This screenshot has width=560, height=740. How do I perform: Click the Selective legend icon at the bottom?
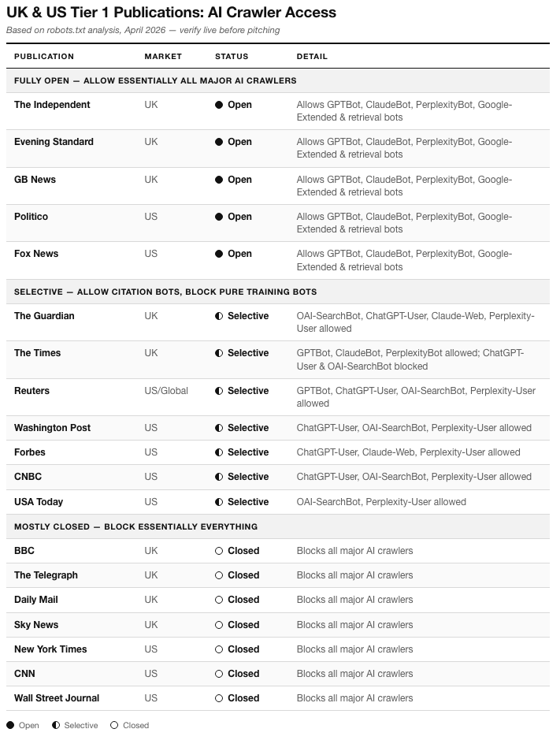56,725
